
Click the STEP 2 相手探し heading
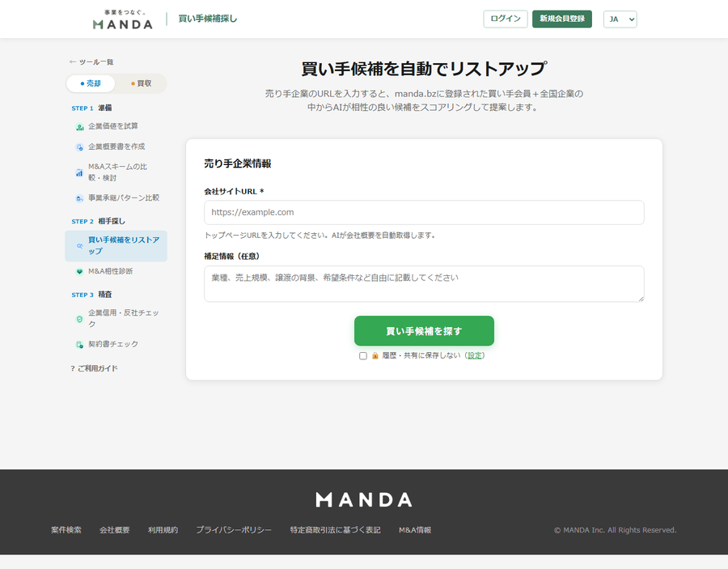(98, 221)
